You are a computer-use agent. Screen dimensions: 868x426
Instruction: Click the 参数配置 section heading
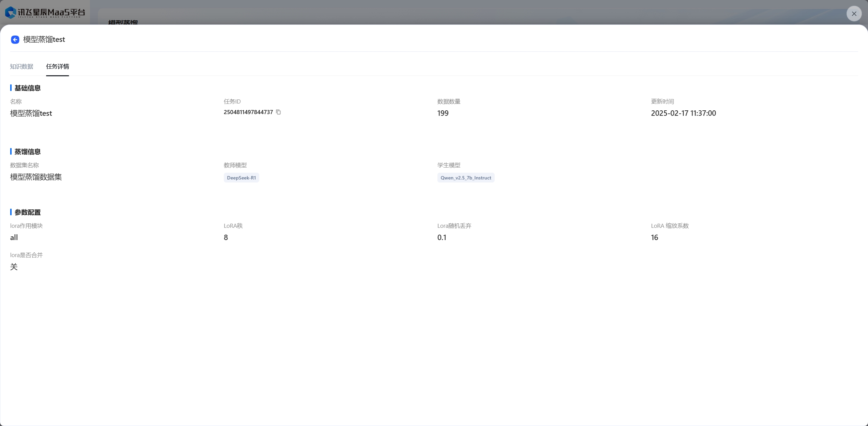click(x=27, y=212)
